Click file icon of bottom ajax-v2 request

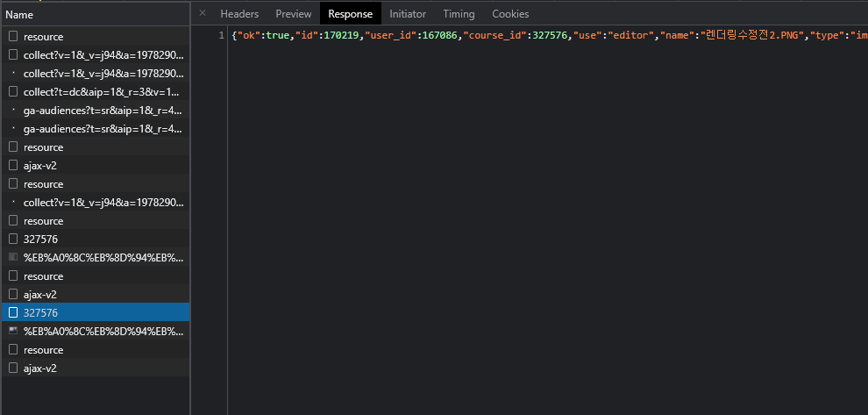(12, 368)
